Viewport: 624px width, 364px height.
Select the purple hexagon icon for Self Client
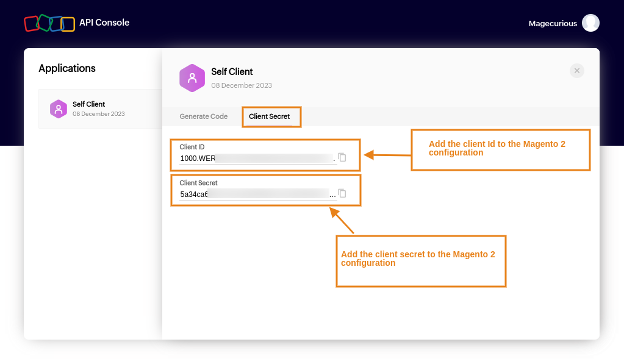click(192, 77)
